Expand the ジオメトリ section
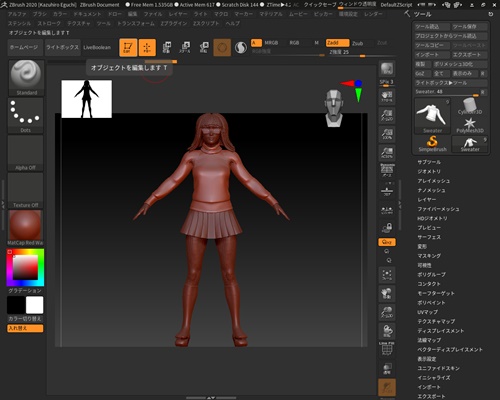The image size is (500, 400). 429,171
